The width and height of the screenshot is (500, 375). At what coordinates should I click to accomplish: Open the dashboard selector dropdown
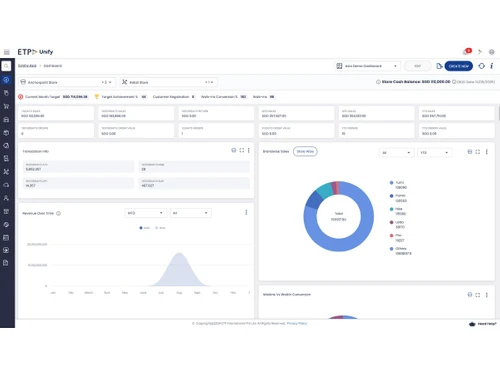pos(367,66)
